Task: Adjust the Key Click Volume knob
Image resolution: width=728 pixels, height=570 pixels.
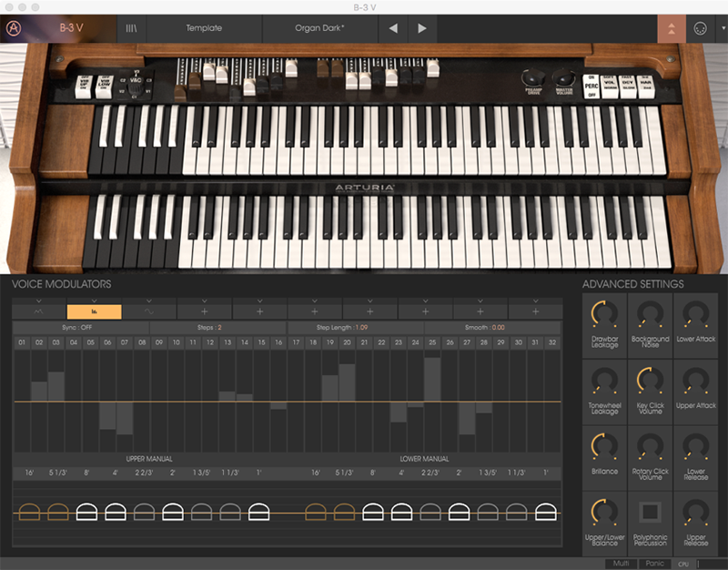Action: pos(650,381)
